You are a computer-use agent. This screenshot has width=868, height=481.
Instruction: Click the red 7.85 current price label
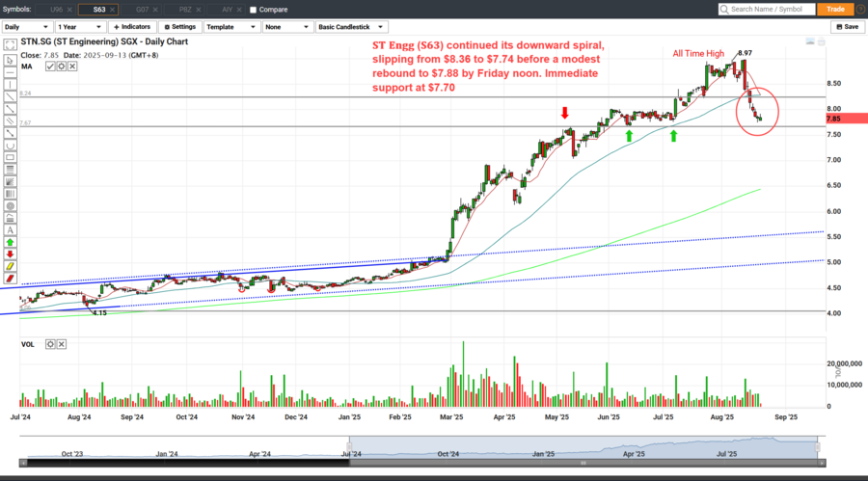[847, 119]
